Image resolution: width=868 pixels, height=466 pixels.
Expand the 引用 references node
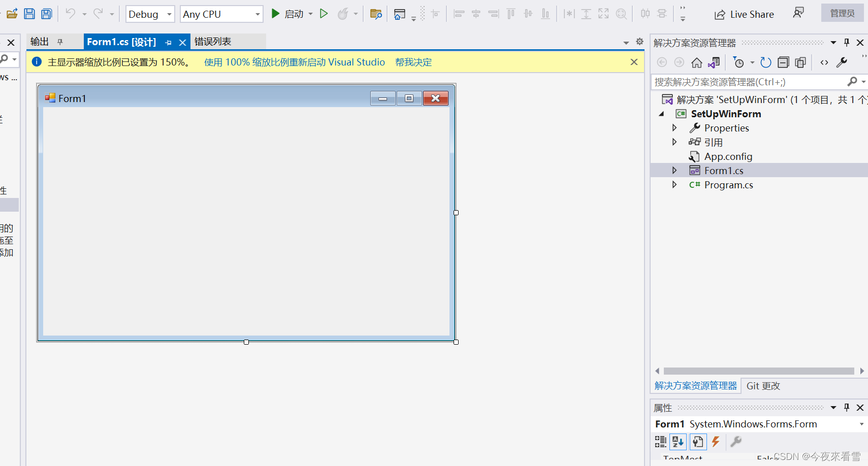(674, 142)
